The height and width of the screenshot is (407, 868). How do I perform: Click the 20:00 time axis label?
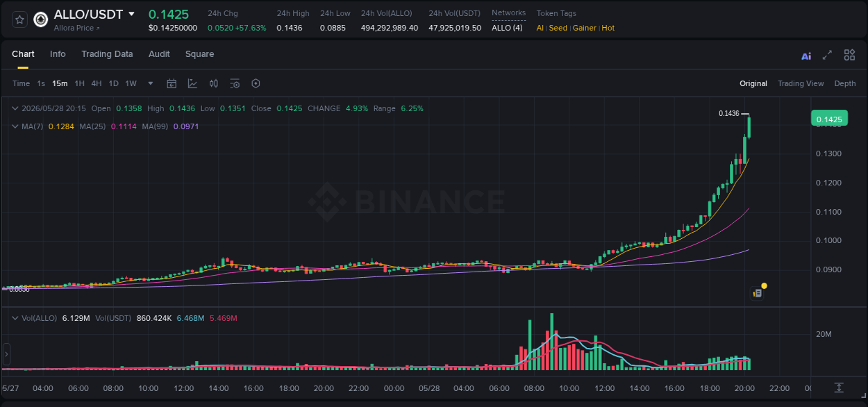coord(744,388)
